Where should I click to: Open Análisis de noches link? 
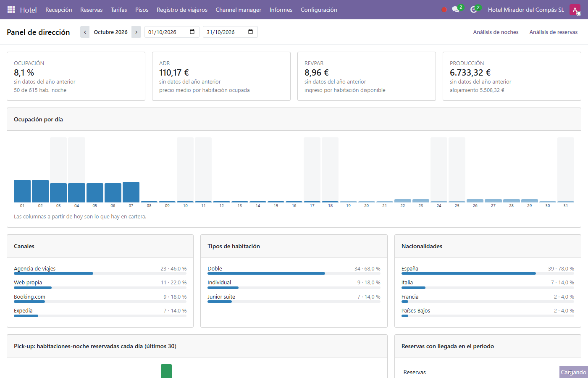click(496, 32)
